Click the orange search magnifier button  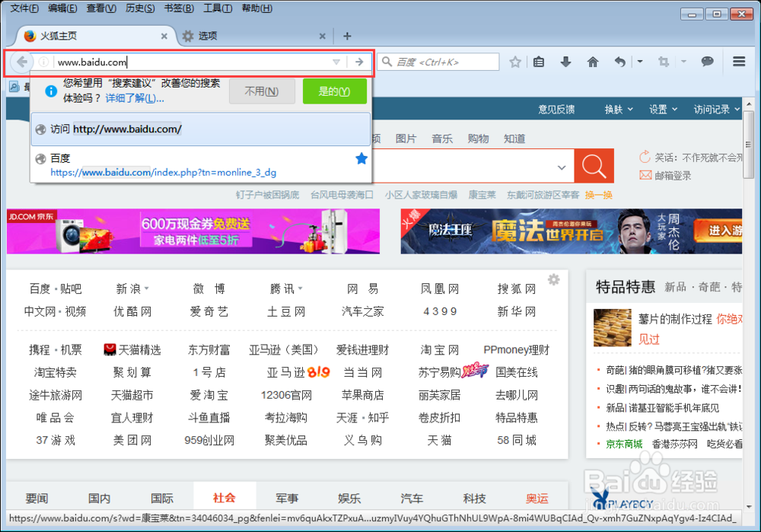pos(594,166)
